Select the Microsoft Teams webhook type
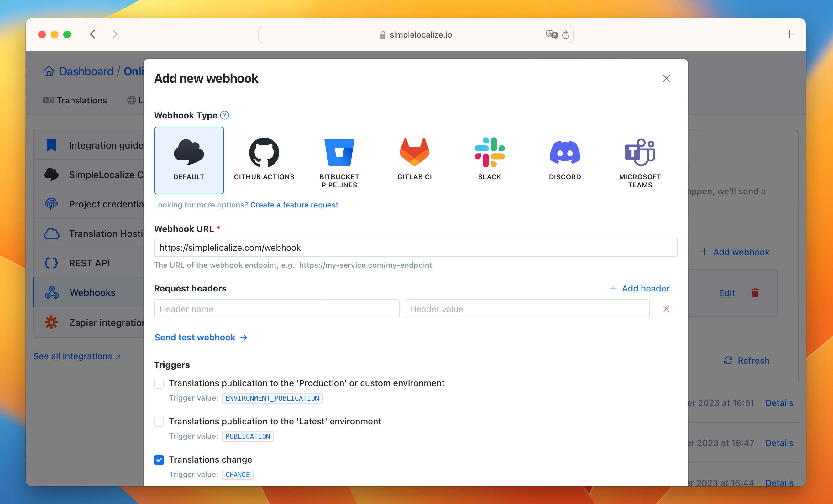 tap(640, 158)
